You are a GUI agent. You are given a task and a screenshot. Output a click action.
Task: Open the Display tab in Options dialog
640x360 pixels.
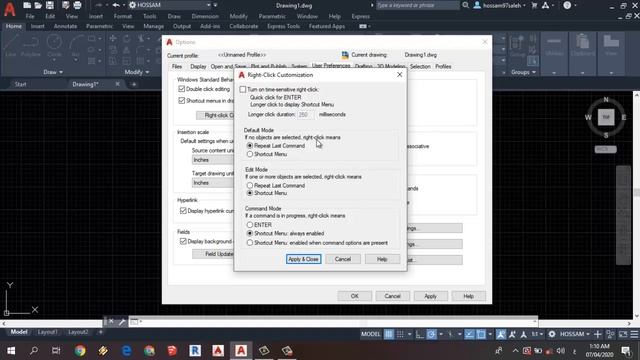pos(198,67)
